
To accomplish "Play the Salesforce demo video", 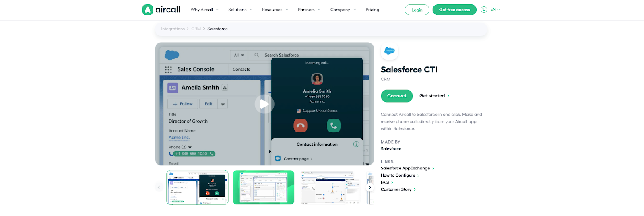I will pyautogui.click(x=264, y=104).
